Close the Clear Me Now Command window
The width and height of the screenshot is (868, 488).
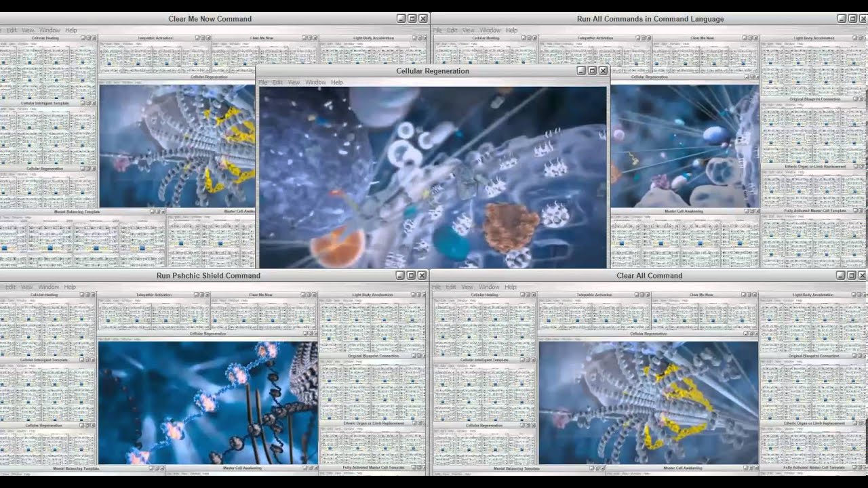coord(423,19)
